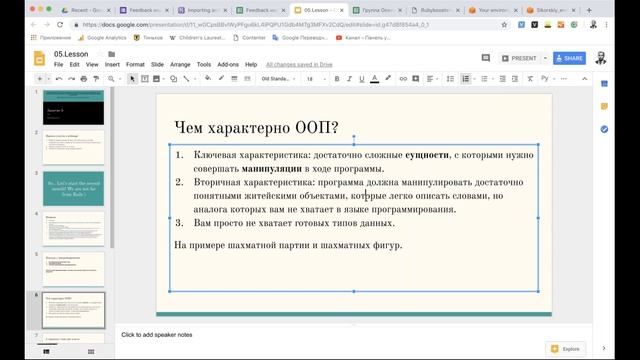This screenshot has height=360, width=640.
Task: Open the fill color bucket
Action: tap(208, 78)
